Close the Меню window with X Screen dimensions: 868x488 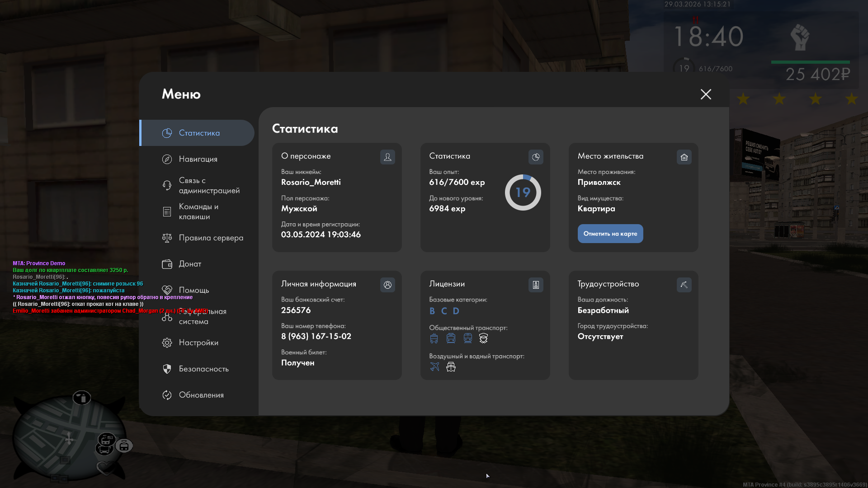click(705, 94)
